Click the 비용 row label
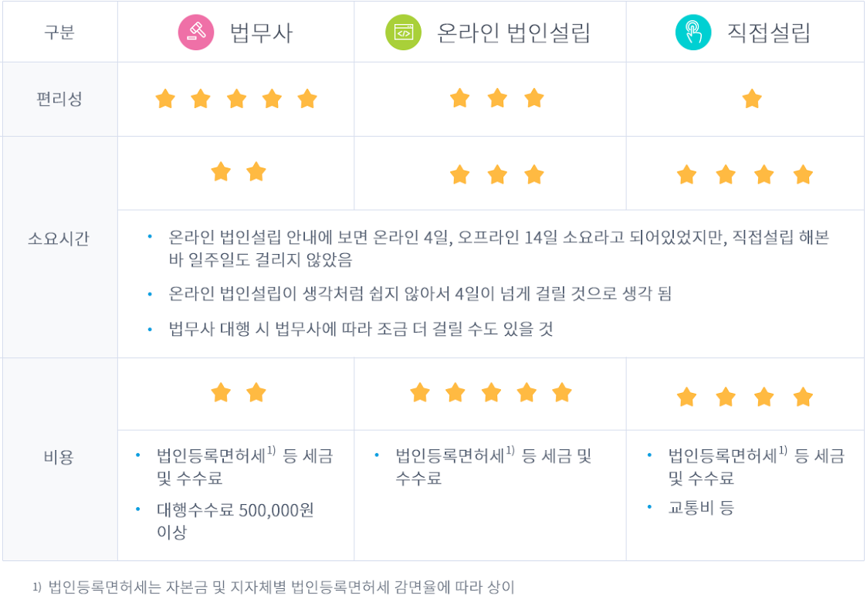The height and width of the screenshot is (616, 867). pos(59,457)
